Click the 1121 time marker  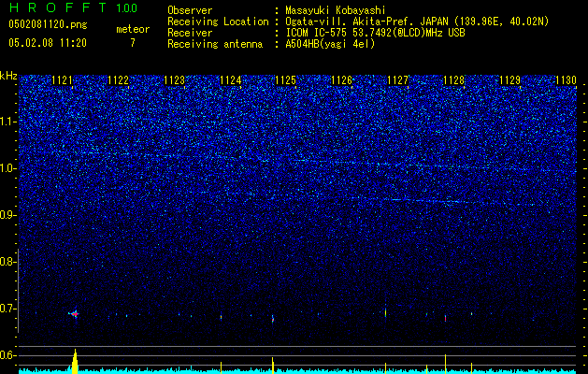point(62,80)
